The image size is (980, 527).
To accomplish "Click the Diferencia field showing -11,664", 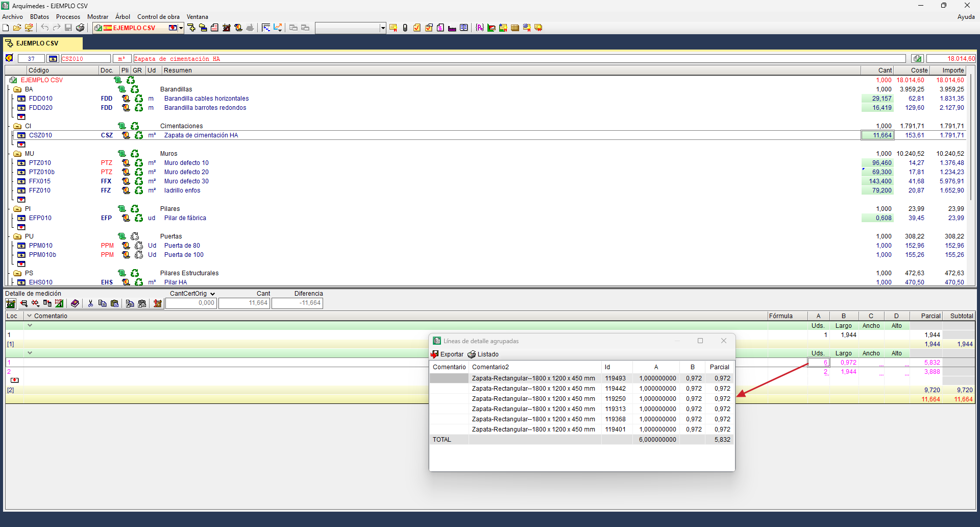I will [297, 303].
